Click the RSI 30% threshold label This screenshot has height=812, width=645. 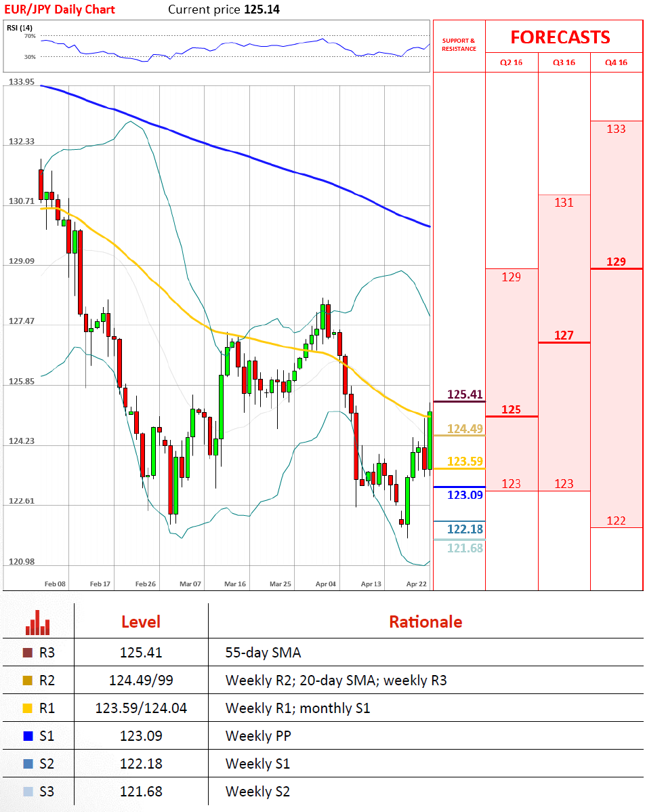click(x=30, y=57)
